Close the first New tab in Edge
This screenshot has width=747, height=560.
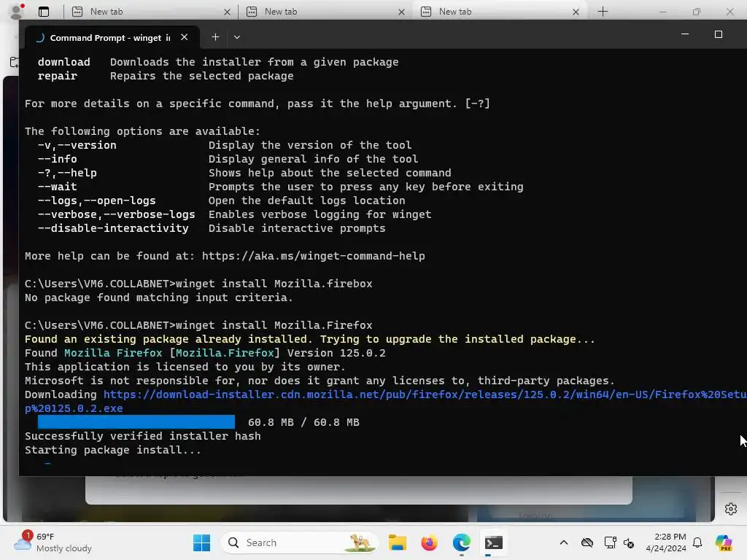click(228, 12)
